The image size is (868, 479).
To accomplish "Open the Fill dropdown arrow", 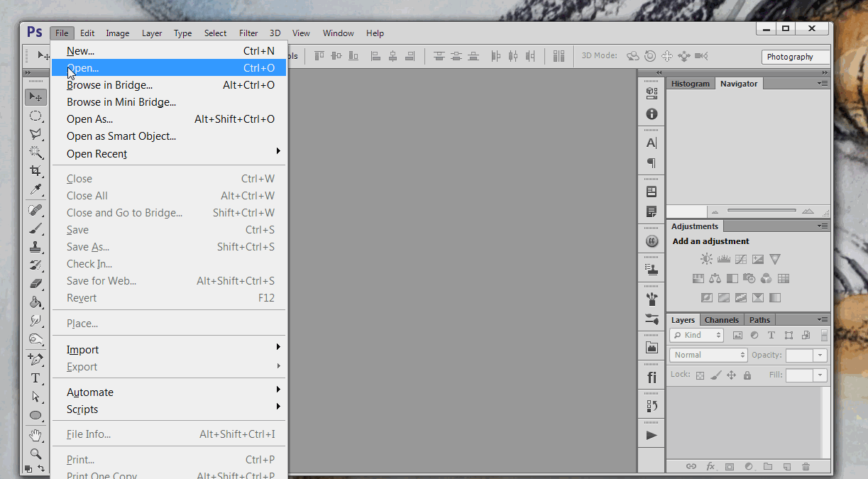I will 820,375.
